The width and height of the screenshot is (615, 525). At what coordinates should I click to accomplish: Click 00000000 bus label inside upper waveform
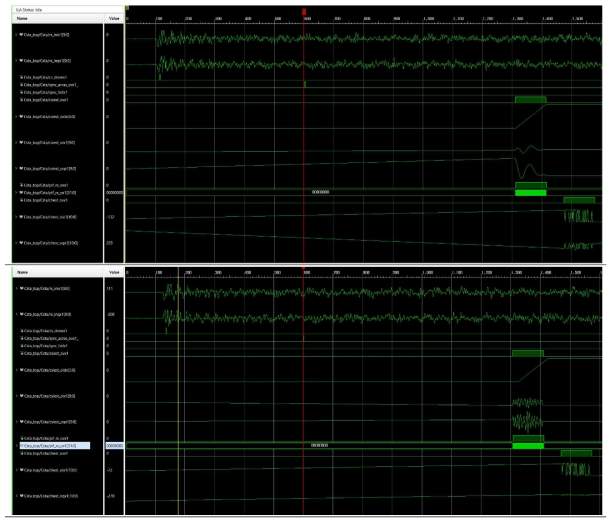pos(320,192)
